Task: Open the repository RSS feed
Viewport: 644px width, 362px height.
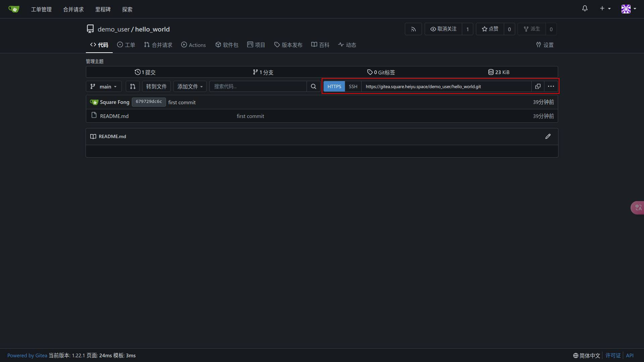Action: pos(413,29)
